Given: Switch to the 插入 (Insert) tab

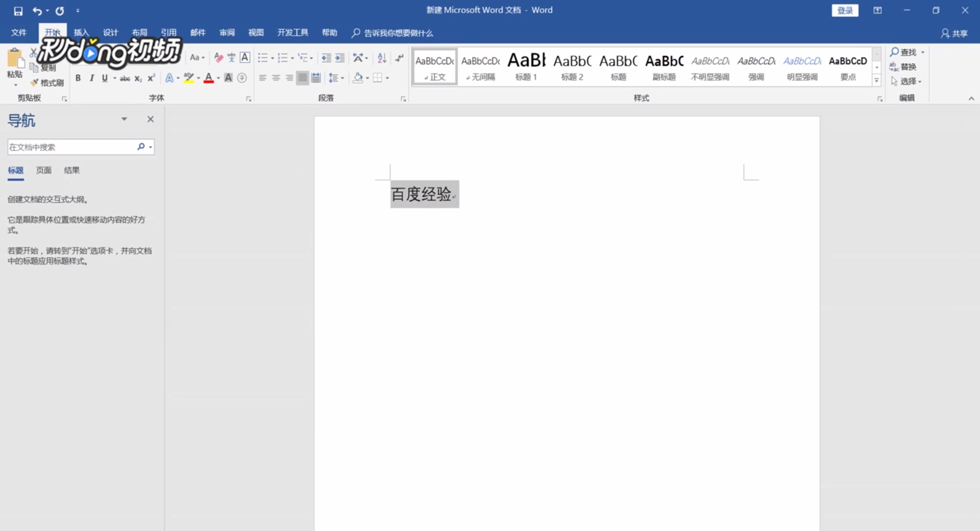Looking at the screenshot, I should [81, 33].
